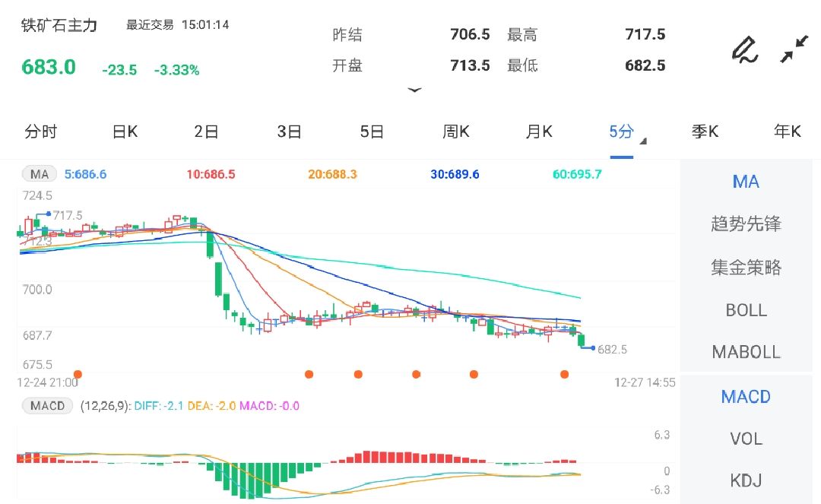Choose BOLL indicator in sidebar
Image resolution: width=821 pixels, height=504 pixels.
tap(746, 310)
